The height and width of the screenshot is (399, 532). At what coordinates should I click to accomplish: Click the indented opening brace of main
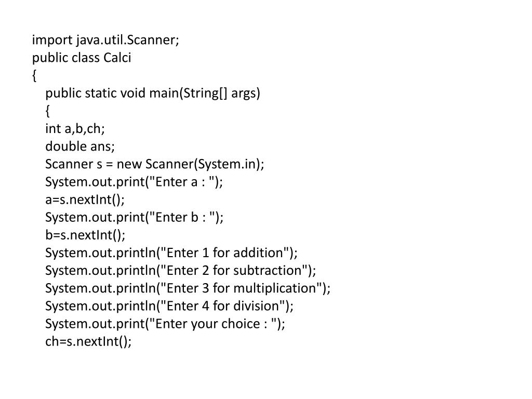48,111
